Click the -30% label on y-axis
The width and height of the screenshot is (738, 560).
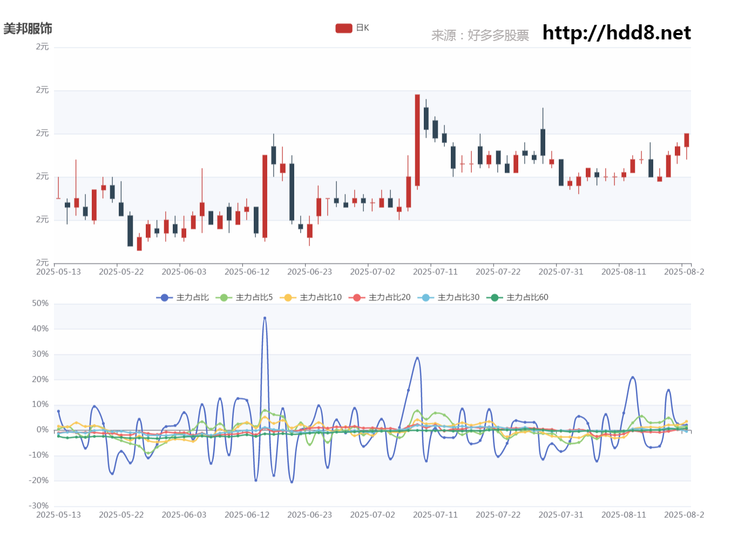coord(38,506)
